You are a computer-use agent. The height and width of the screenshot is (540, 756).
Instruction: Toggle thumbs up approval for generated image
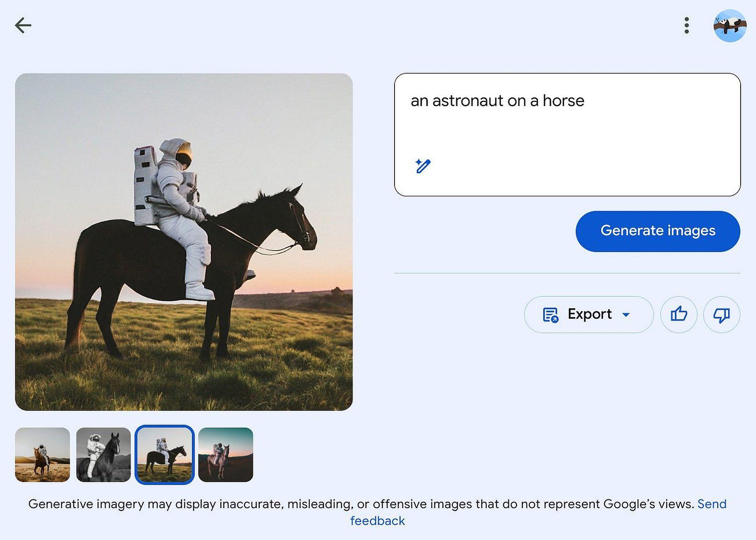coord(678,314)
